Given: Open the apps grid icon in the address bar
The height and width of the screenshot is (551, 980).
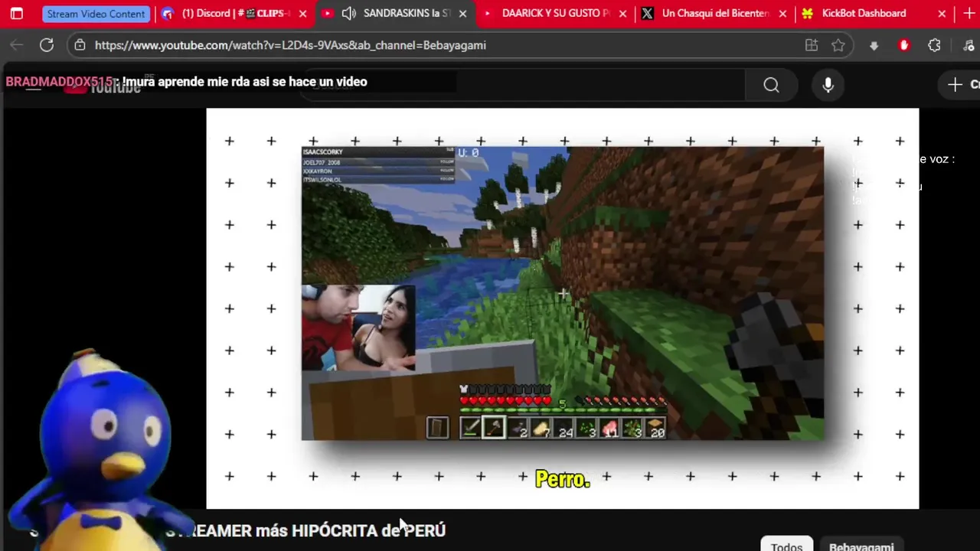Looking at the screenshot, I should (x=812, y=45).
